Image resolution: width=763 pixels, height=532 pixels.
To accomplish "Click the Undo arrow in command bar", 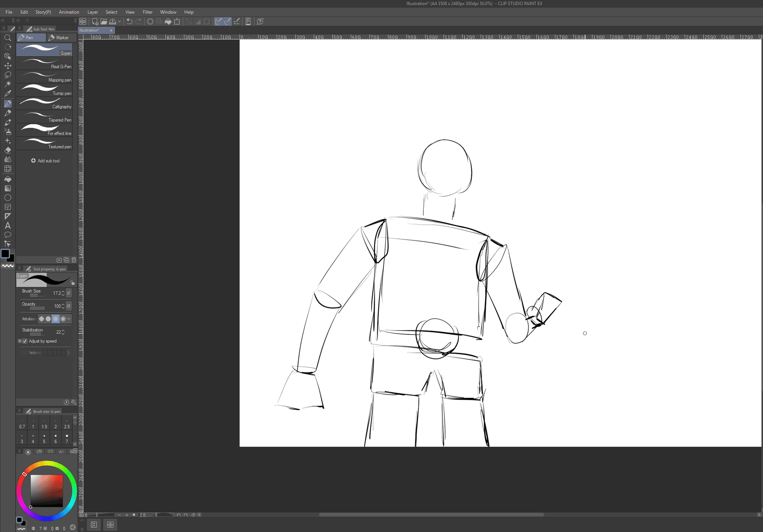I will (129, 21).
